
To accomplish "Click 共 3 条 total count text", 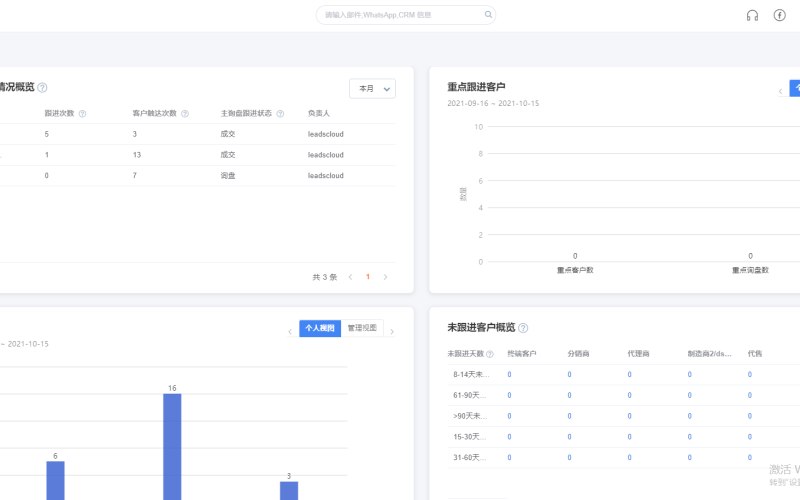I will click(324, 277).
